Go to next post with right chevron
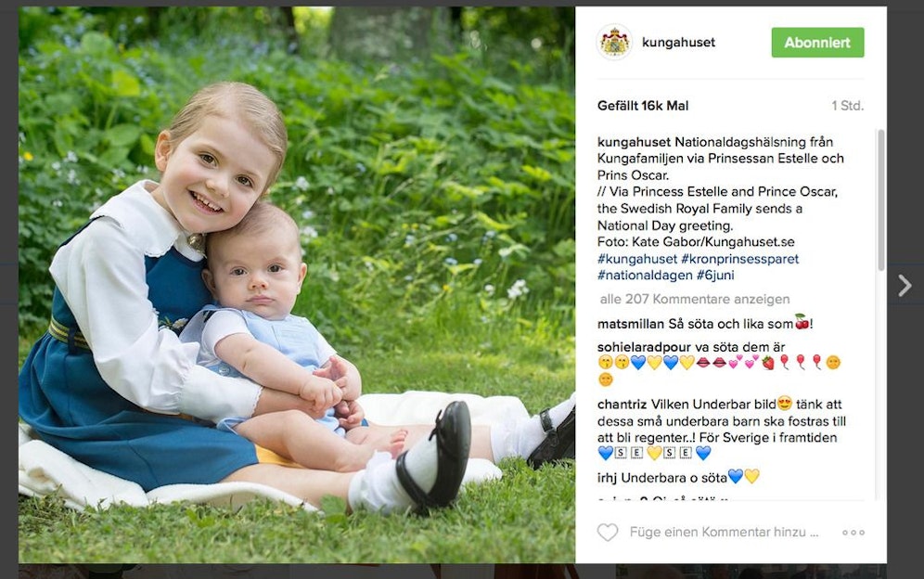The image size is (924, 579). 905,286
